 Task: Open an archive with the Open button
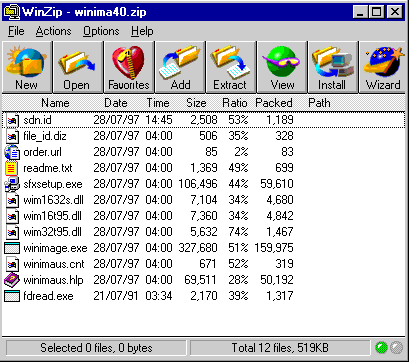(78, 67)
